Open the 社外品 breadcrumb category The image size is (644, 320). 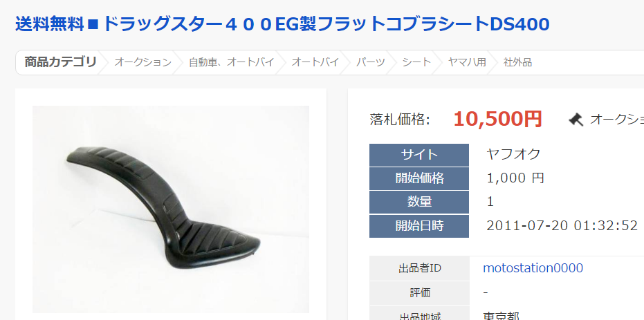pyautogui.click(x=517, y=62)
